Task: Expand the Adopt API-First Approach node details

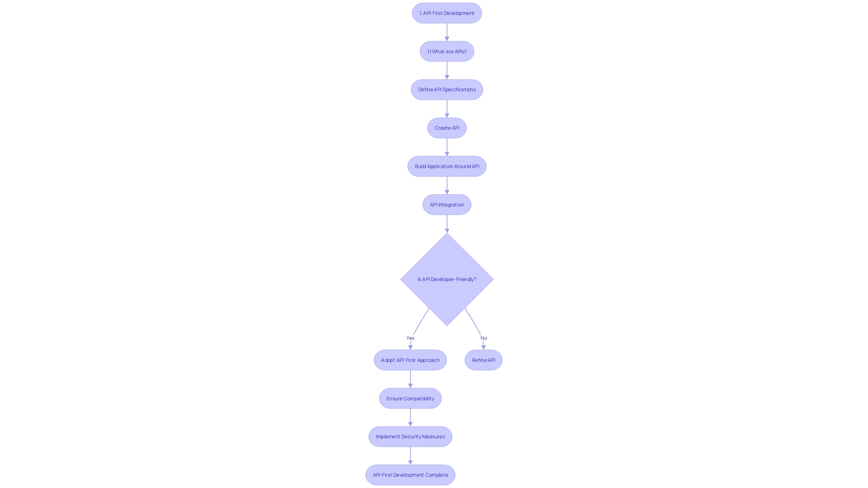Action: click(410, 360)
